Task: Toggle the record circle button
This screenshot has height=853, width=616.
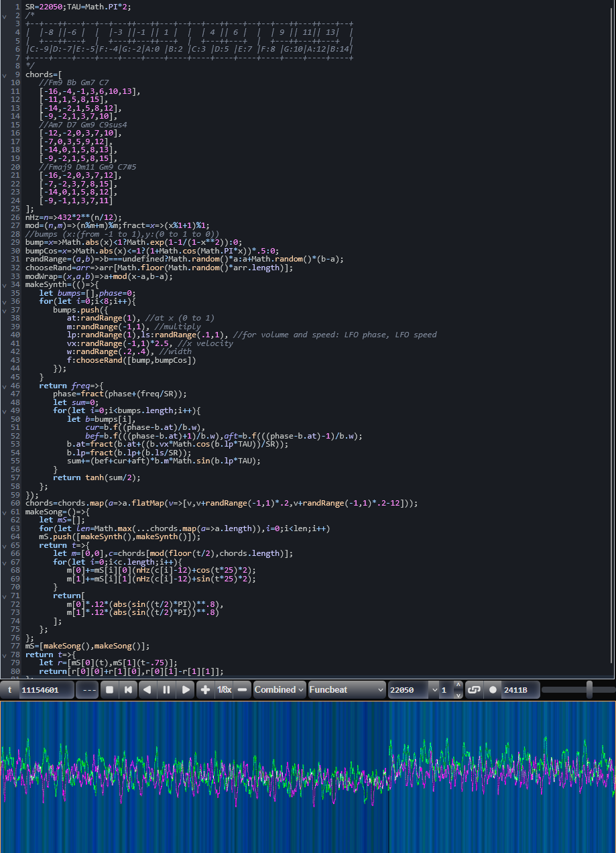Action: [493, 689]
